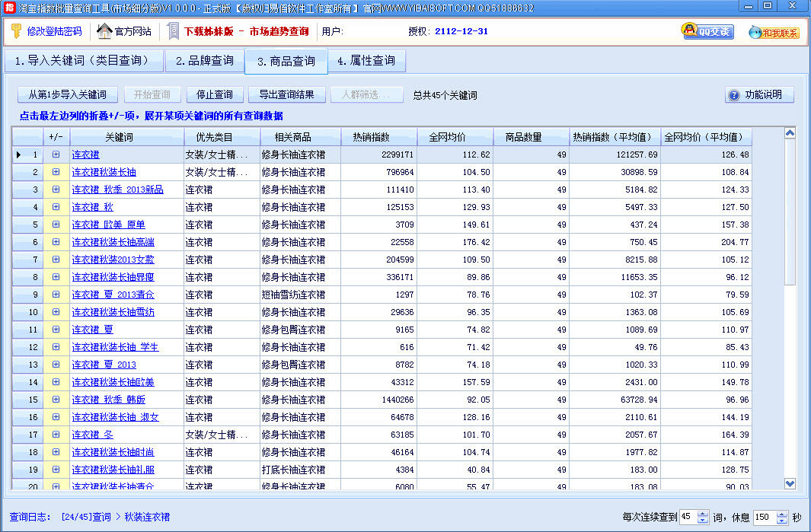Expand row 7 连衣裙秋装2013女款
The height and width of the screenshot is (532, 811).
(56, 260)
